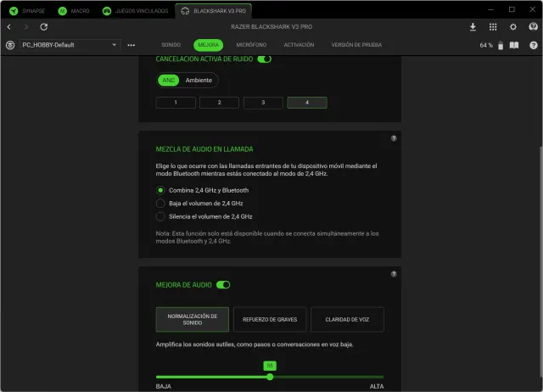Select Normalización de Sonido
543x392 pixels.
tap(193, 319)
